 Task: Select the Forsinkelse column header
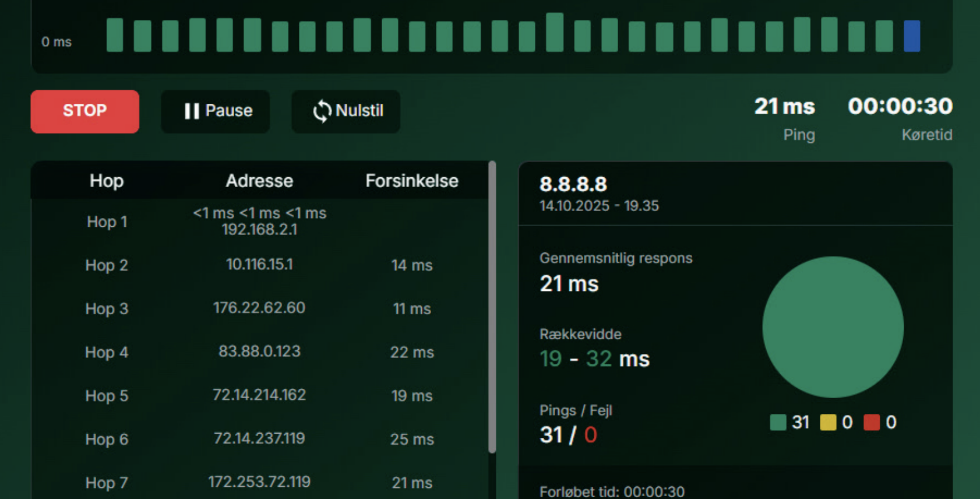point(411,181)
